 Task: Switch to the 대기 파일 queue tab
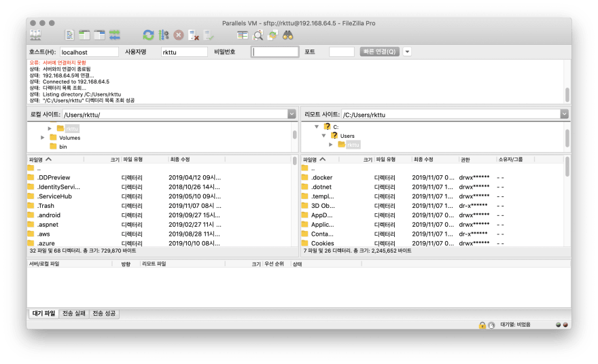click(x=44, y=313)
